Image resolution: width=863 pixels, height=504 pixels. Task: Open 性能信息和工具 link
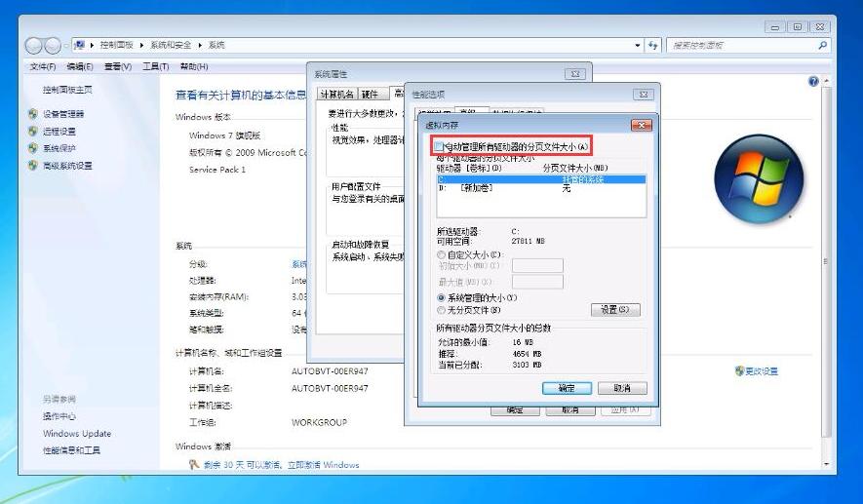click(71, 450)
